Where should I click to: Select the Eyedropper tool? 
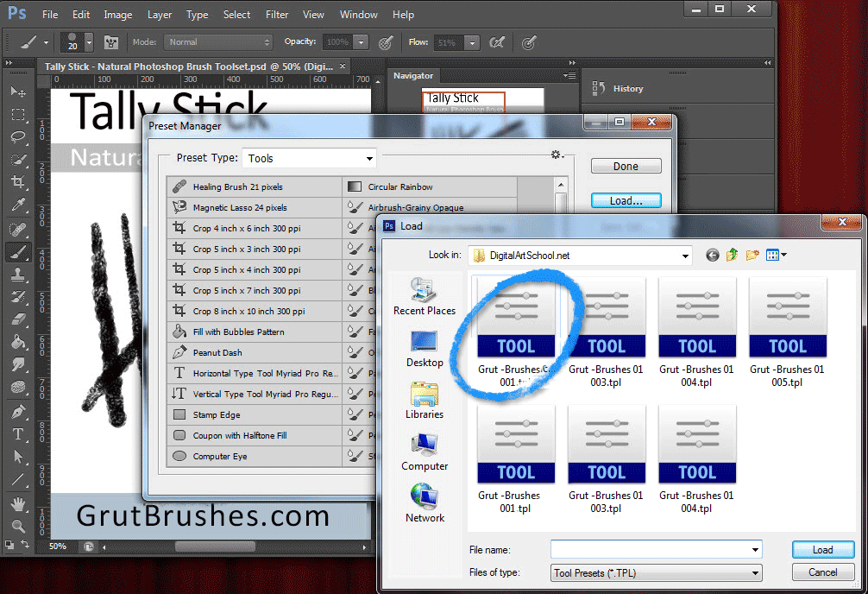point(17,205)
